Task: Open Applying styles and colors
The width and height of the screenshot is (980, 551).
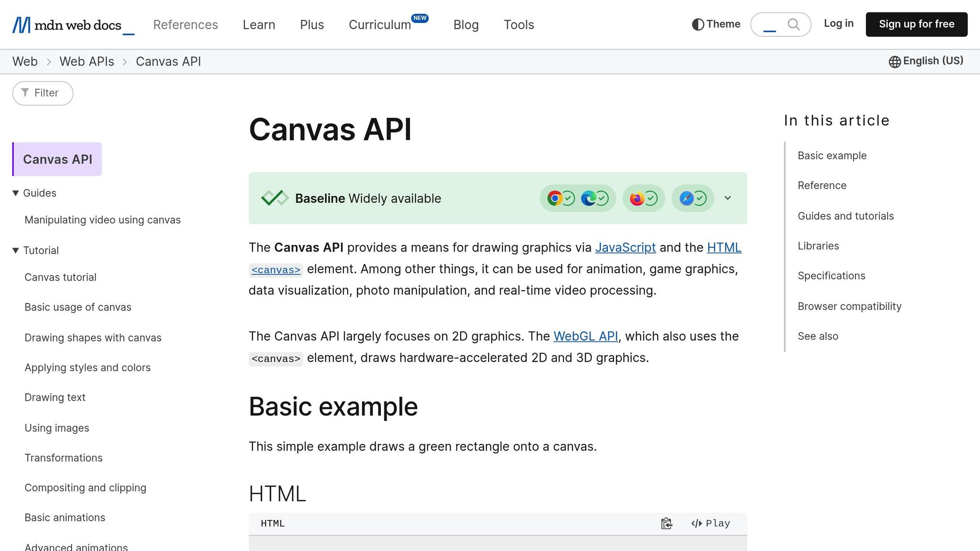Action: [88, 367]
